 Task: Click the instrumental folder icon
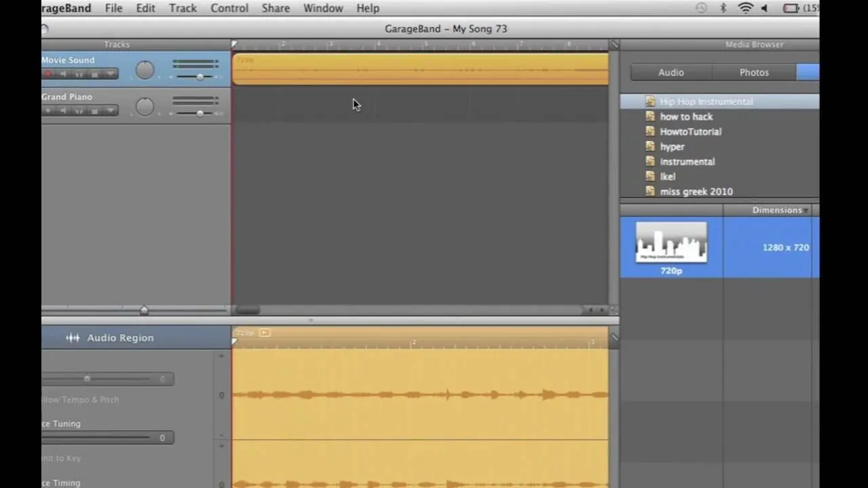pyautogui.click(x=650, y=161)
